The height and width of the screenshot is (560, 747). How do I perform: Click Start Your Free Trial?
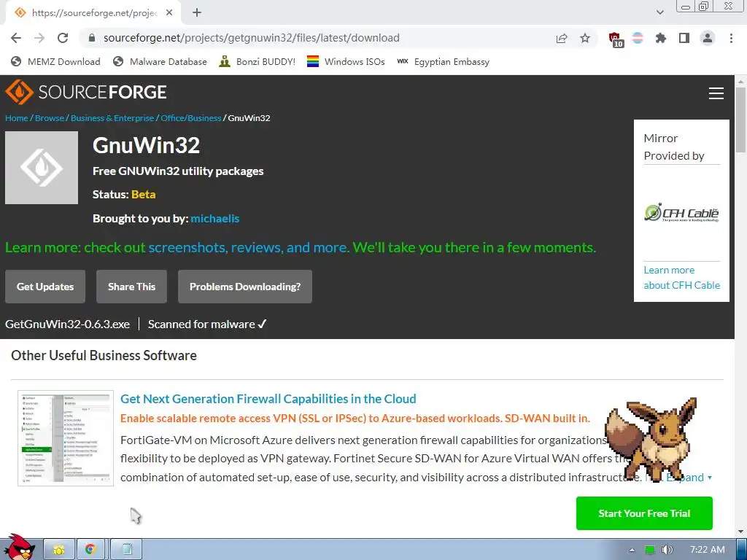click(644, 513)
